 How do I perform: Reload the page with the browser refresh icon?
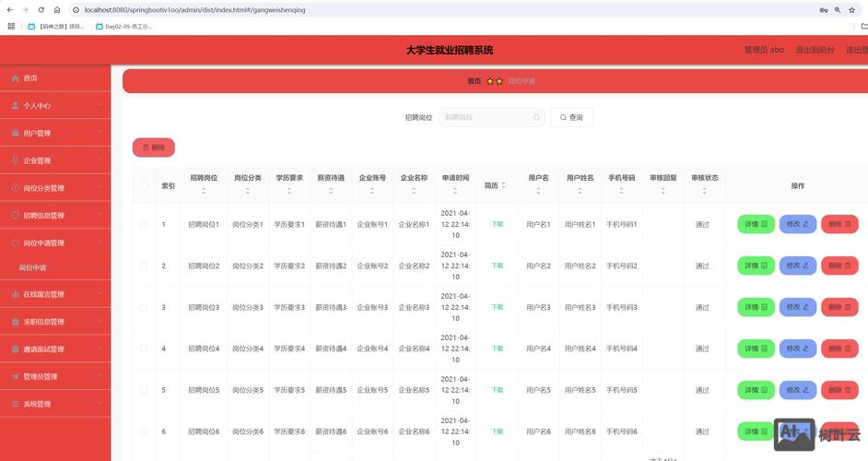[42, 9]
